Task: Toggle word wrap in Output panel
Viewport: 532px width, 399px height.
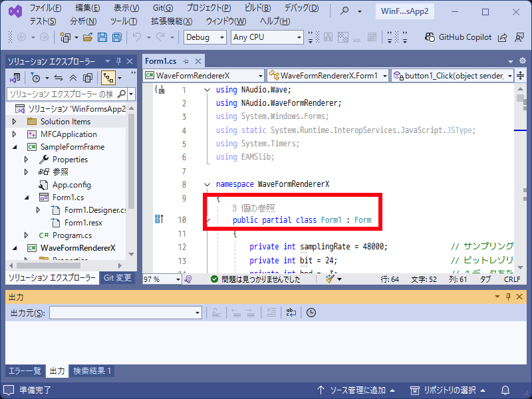Action: pyautogui.click(x=291, y=313)
